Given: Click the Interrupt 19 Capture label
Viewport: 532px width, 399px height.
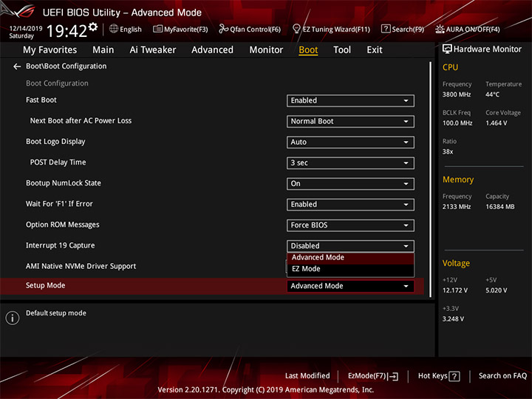Looking at the screenshot, I should coord(60,245).
